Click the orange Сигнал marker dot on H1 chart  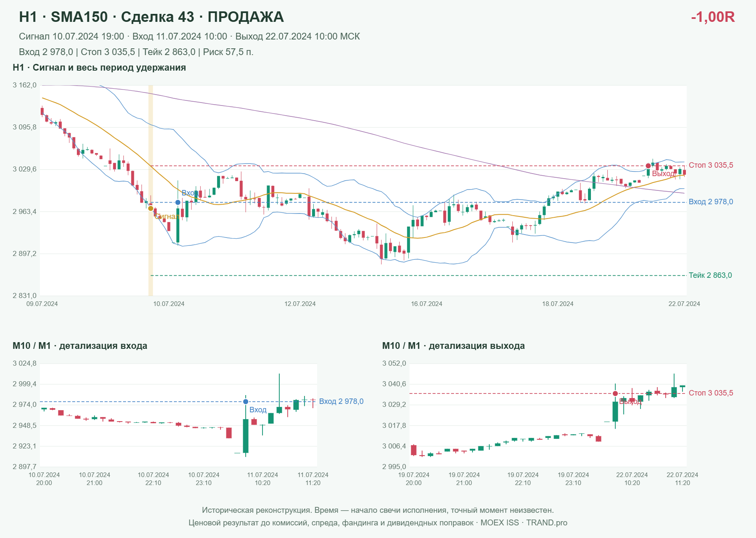[x=151, y=208]
